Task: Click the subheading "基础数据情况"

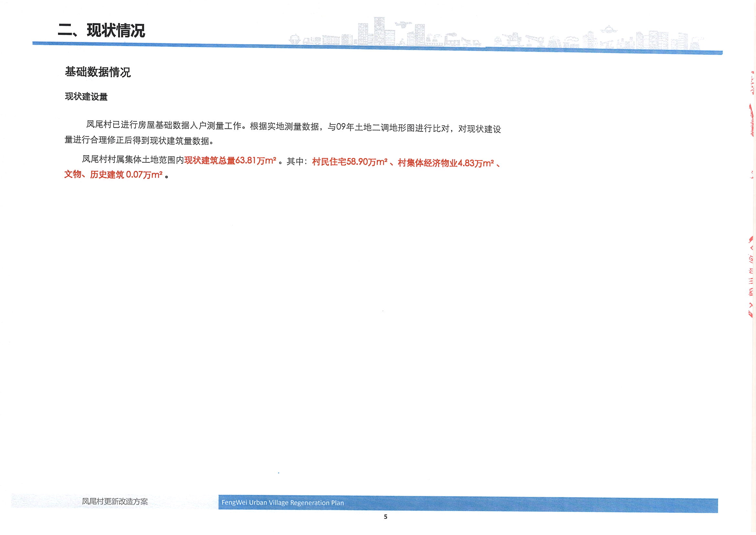Action: [98, 72]
